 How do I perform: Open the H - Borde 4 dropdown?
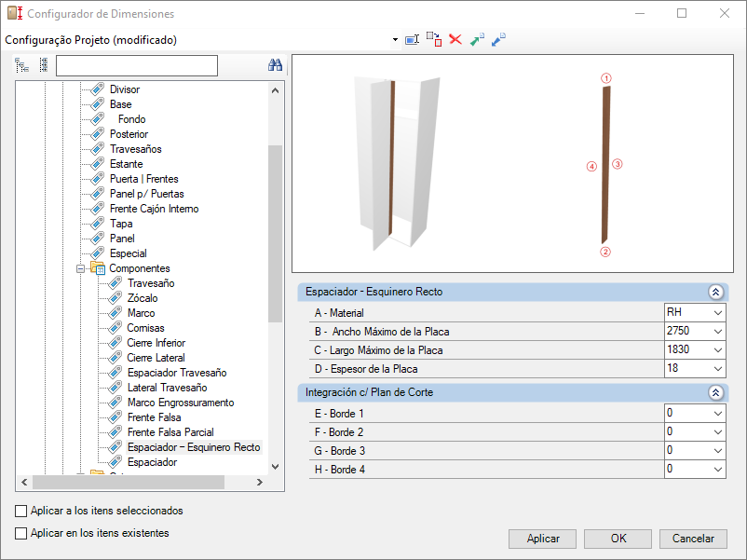718,469
